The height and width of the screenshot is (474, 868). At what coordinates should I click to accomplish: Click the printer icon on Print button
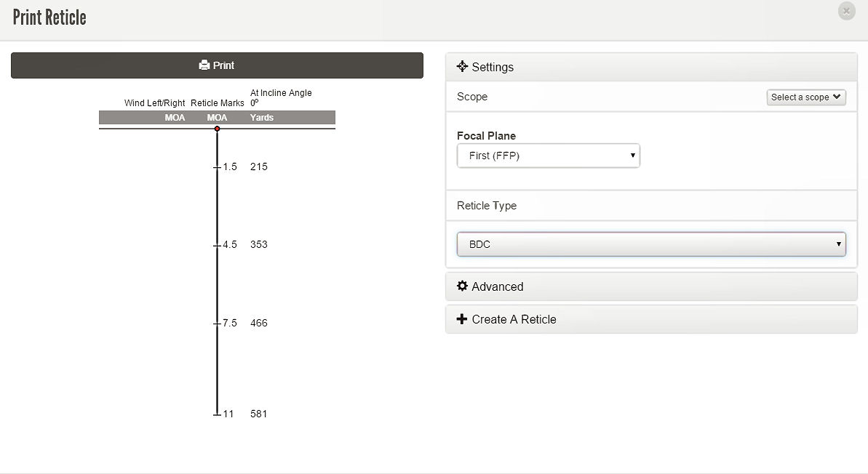pyautogui.click(x=204, y=65)
